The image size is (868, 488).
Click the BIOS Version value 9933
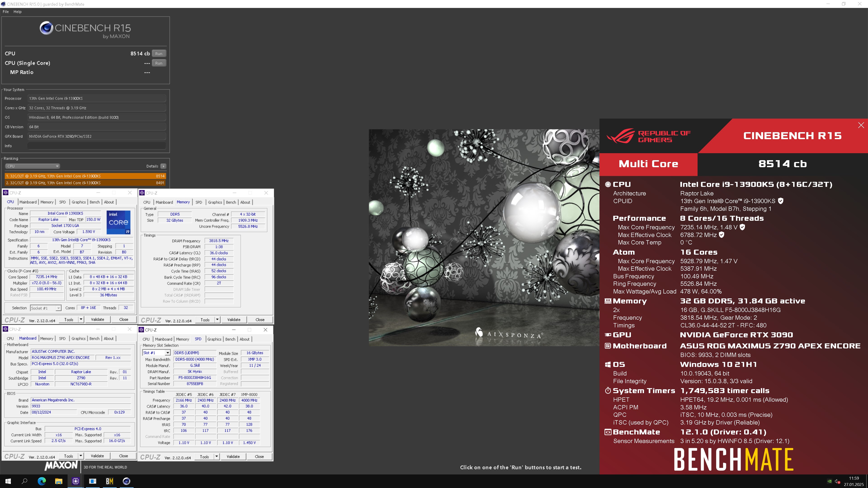pyautogui.click(x=81, y=406)
